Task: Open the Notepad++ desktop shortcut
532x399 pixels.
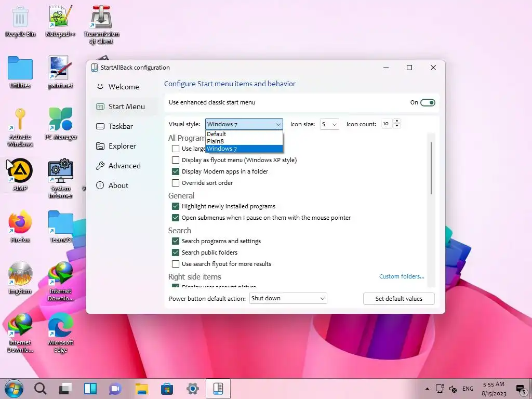Action: click(60, 21)
